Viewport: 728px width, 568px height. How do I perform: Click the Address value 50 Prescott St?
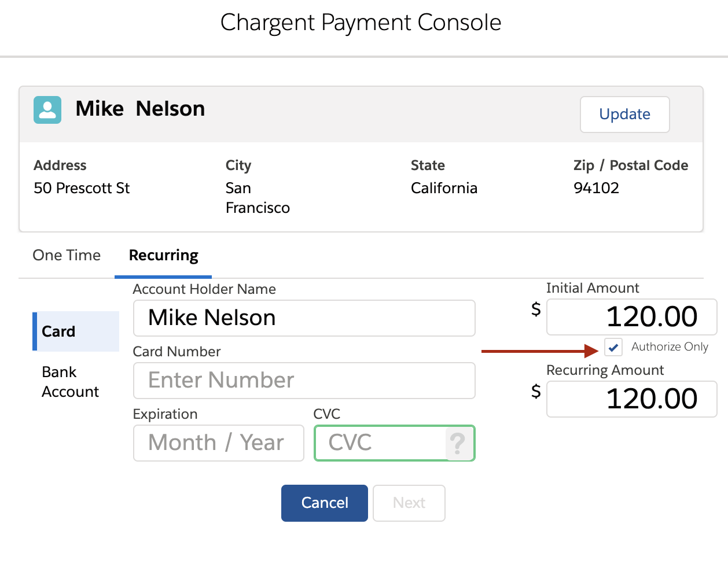point(81,188)
